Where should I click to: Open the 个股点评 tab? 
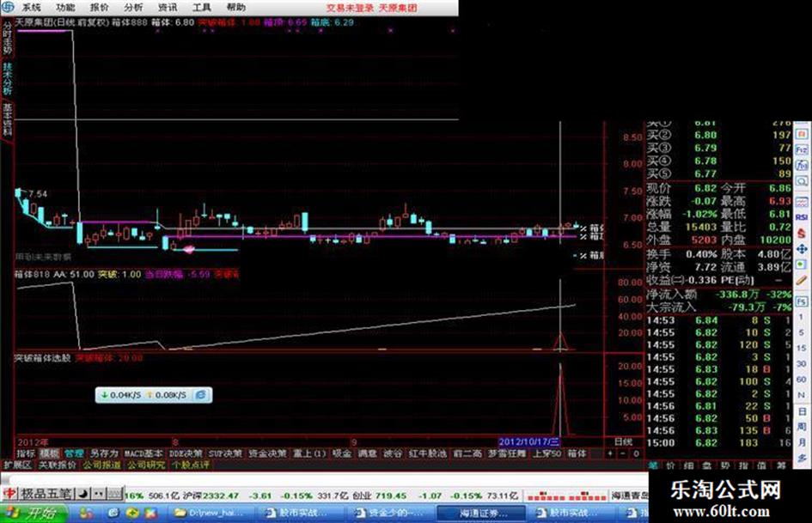click(191, 465)
